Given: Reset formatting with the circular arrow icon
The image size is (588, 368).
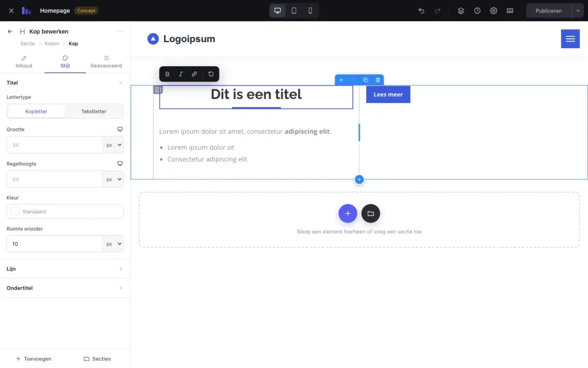Looking at the screenshot, I should click(211, 74).
